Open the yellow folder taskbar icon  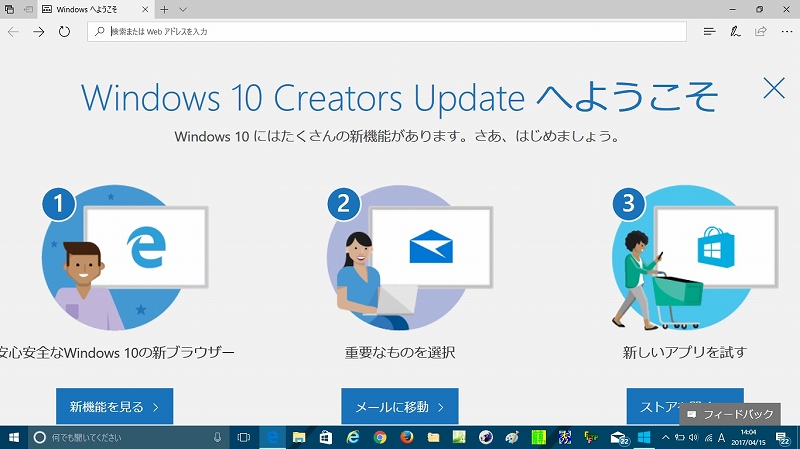433,437
